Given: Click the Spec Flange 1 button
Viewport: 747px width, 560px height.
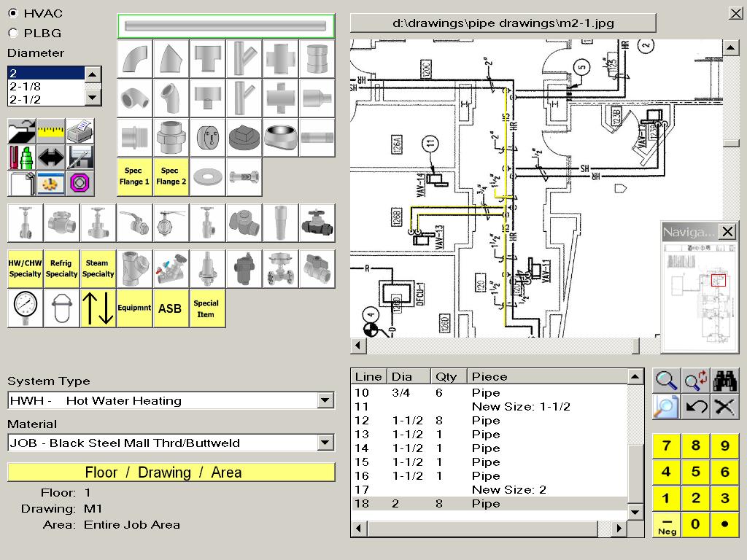Looking at the screenshot, I should 134,176.
